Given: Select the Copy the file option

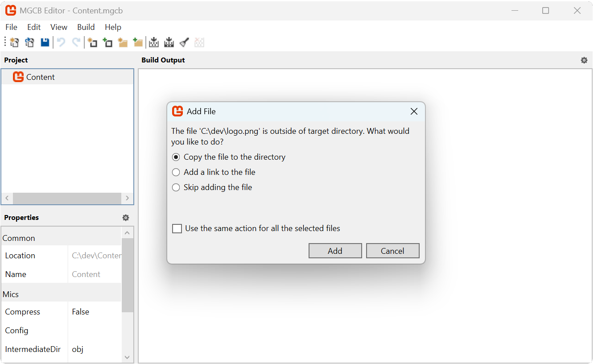Looking at the screenshot, I should click(x=176, y=157).
